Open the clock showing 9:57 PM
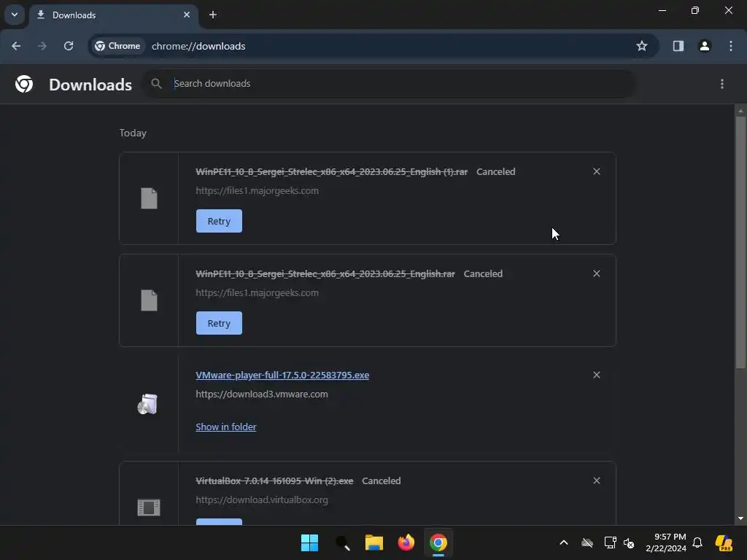Image resolution: width=747 pixels, height=560 pixels. point(666,542)
